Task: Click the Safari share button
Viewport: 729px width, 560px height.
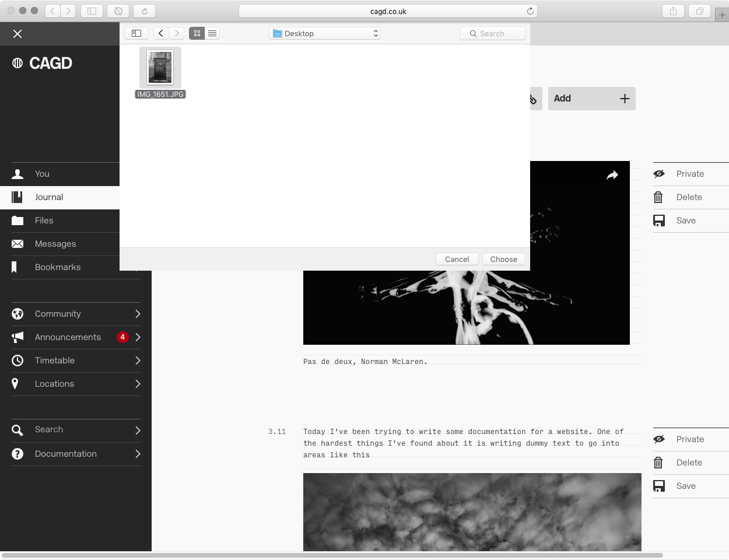Action: click(673, 10)
